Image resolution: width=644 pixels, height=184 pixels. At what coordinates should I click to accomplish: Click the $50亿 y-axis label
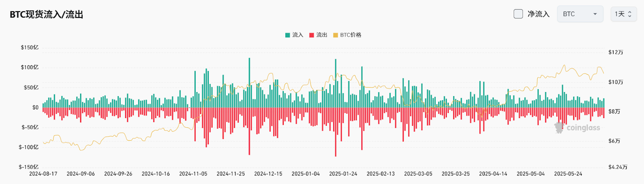coord(32,87)
